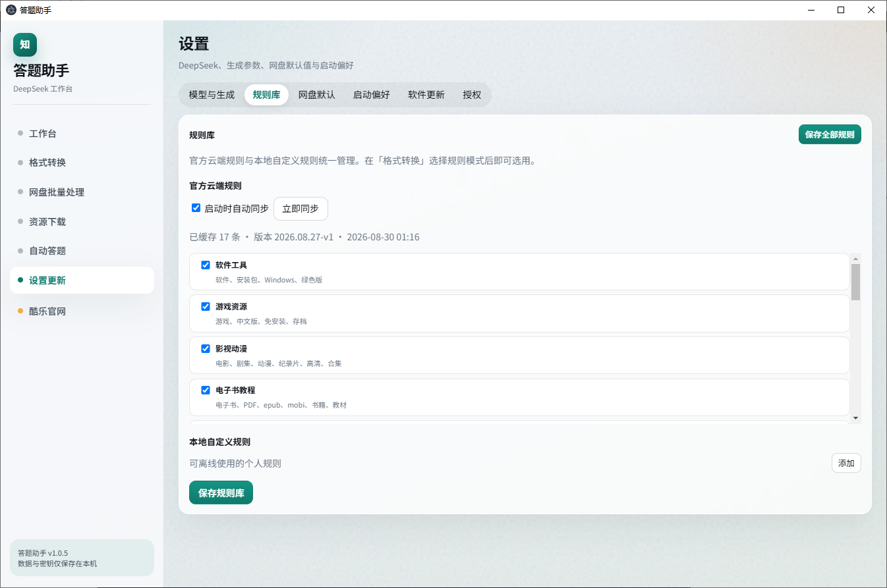Click the rule list scroll-down arrow

point(855,418)
